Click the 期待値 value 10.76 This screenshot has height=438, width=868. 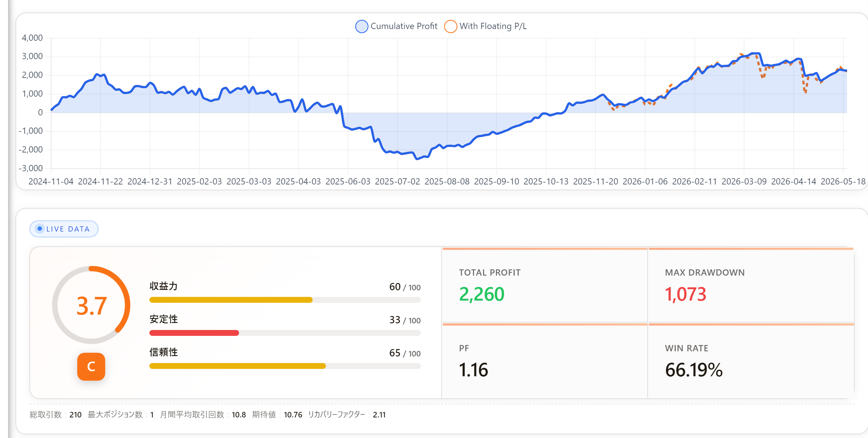(x=293, y=415)
